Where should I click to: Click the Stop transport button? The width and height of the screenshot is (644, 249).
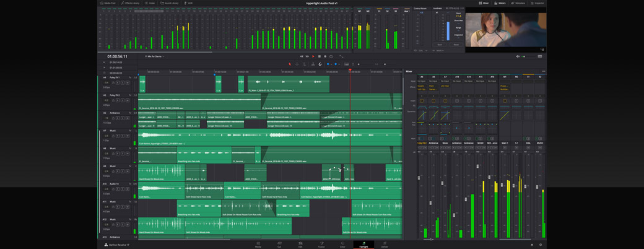pyautogui.click(x=320, y=56)
